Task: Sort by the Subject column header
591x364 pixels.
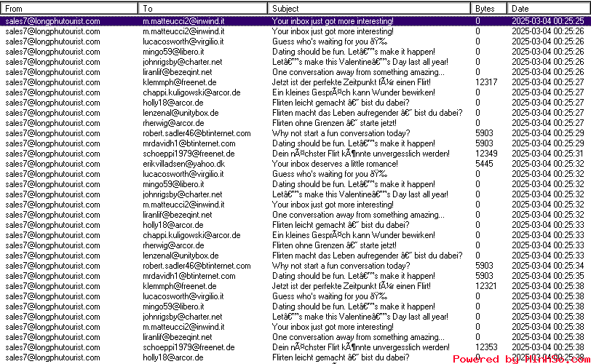Action: (369, 8)
